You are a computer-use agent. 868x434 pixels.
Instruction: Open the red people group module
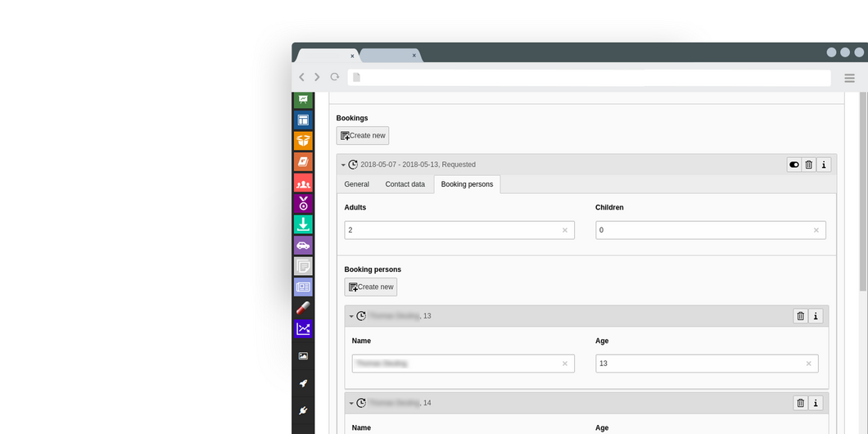(x=303, y=183)
